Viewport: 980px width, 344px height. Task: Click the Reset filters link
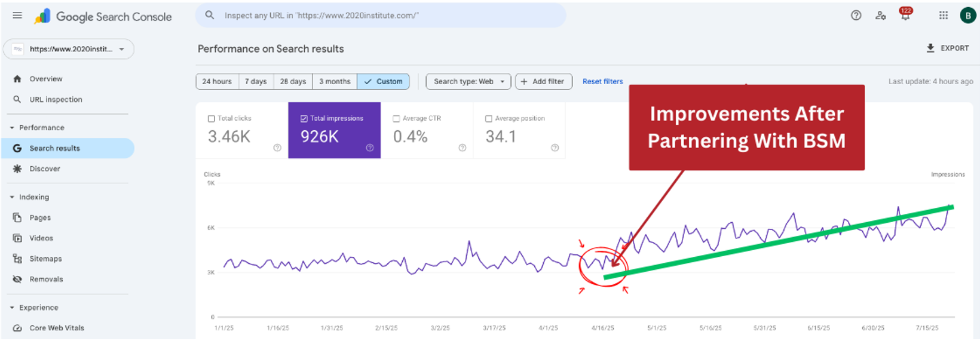coord(602,81)
